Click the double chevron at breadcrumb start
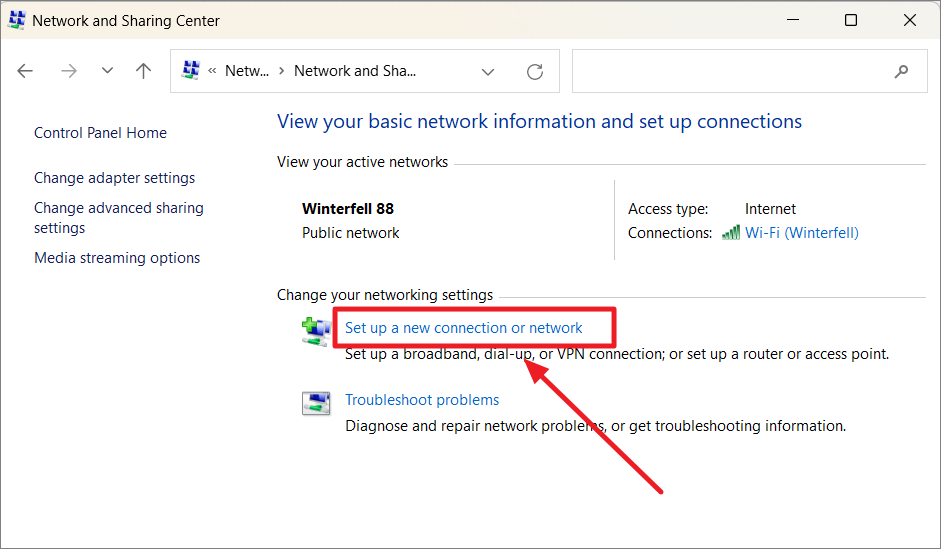Viewport: 941px width, 549px height. point(212,71)
